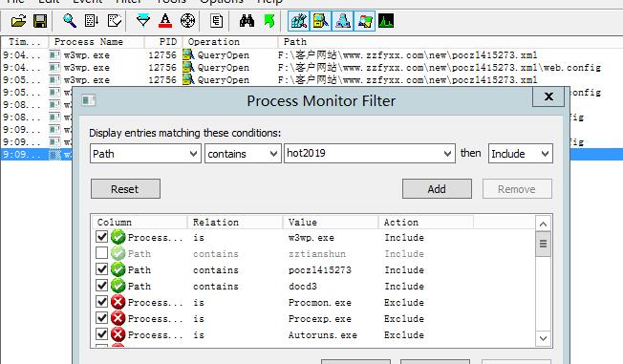
Task: Uncheck the pocz1415273 Path filter checkbox
Action: coord(101,269)
